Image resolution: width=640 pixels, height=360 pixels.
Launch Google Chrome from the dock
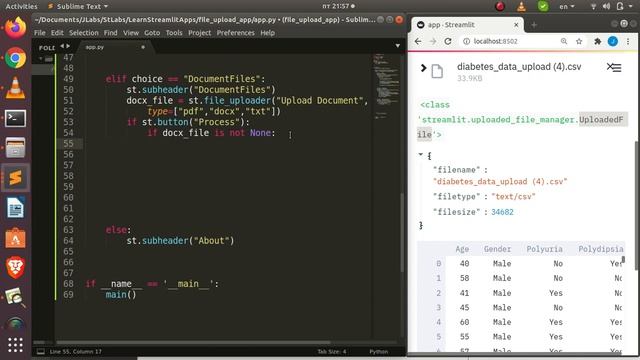coord(16,58)
